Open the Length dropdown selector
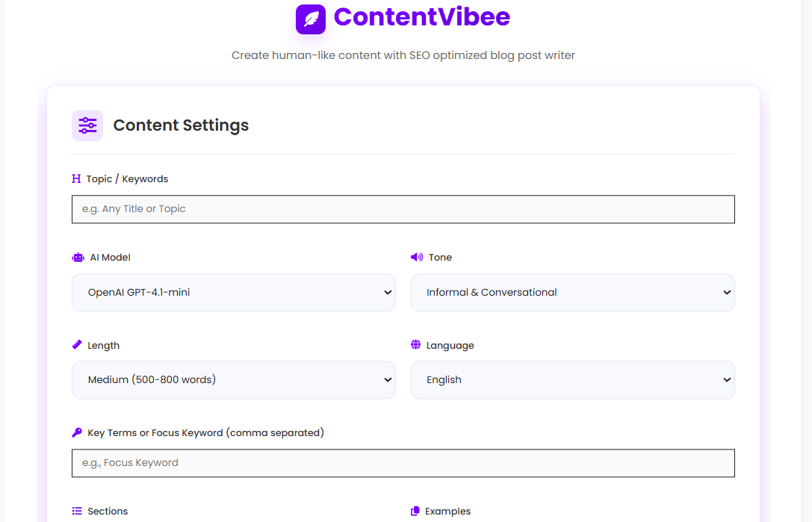 pos(233,380)
